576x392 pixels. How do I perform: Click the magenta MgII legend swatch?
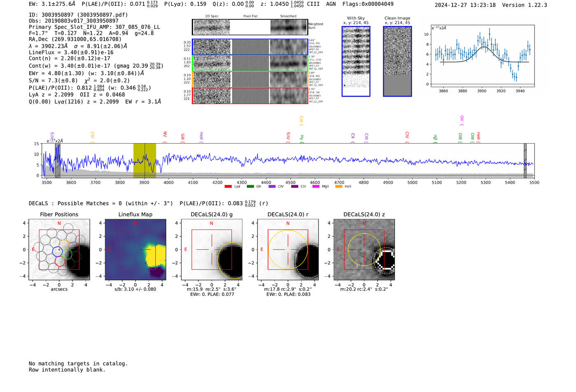[316, 187]
